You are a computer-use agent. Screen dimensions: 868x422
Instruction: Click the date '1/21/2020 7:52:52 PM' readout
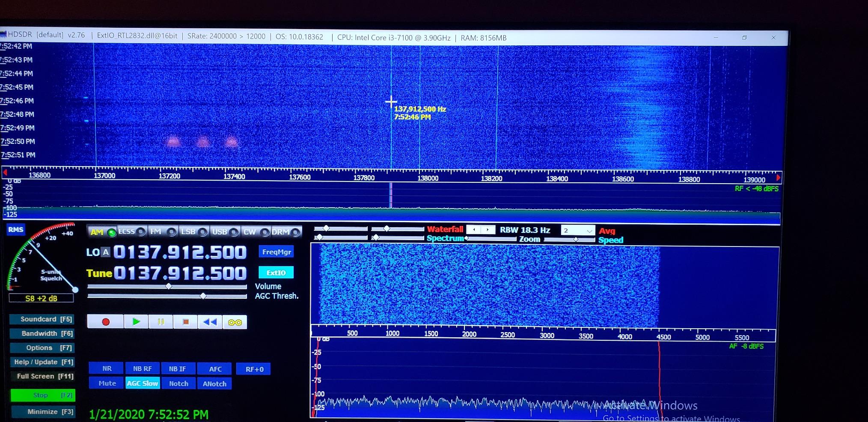149,414
